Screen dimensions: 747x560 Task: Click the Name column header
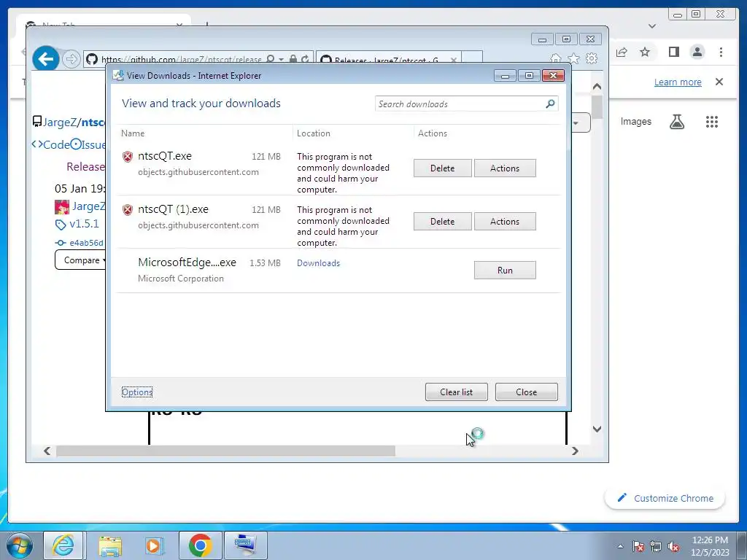tap(133, 133)
